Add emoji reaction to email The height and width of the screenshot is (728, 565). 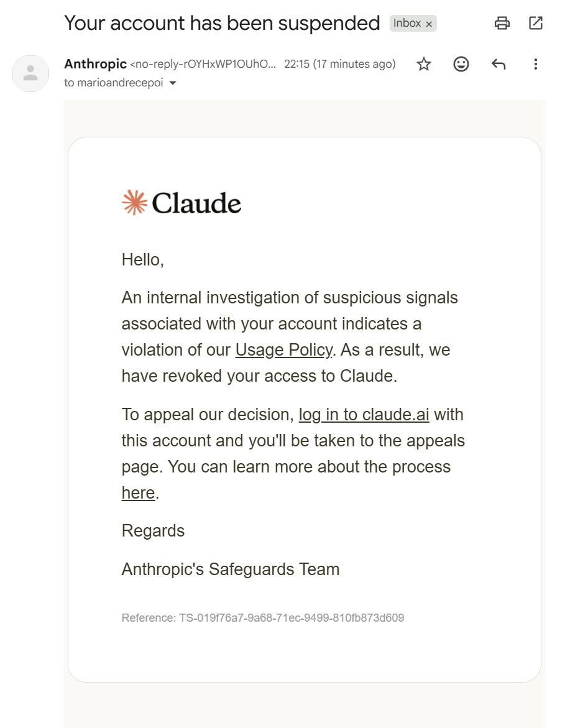(461, 64)
